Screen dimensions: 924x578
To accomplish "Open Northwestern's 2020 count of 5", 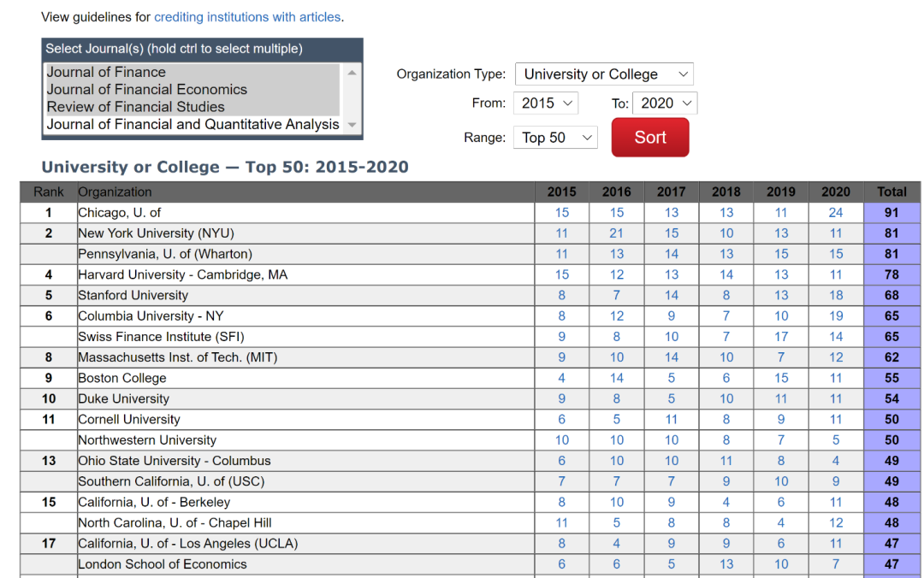I will (x=836, y=440).
